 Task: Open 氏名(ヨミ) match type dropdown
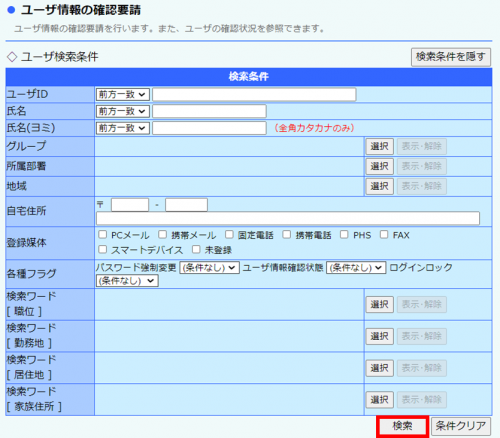click(x=123, y=128)
